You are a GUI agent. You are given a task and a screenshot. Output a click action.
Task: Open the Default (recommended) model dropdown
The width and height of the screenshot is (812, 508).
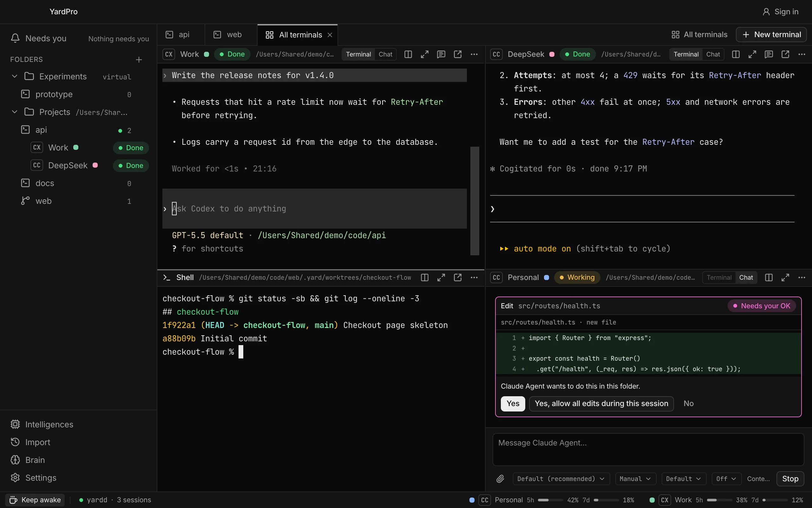(x=561, y=479)
